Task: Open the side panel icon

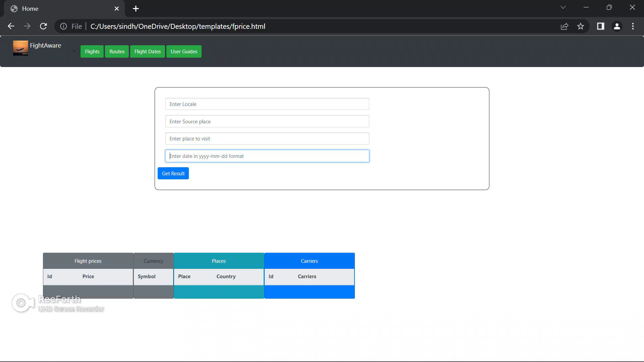Action: pyautogui.click(x=601, y=26)
